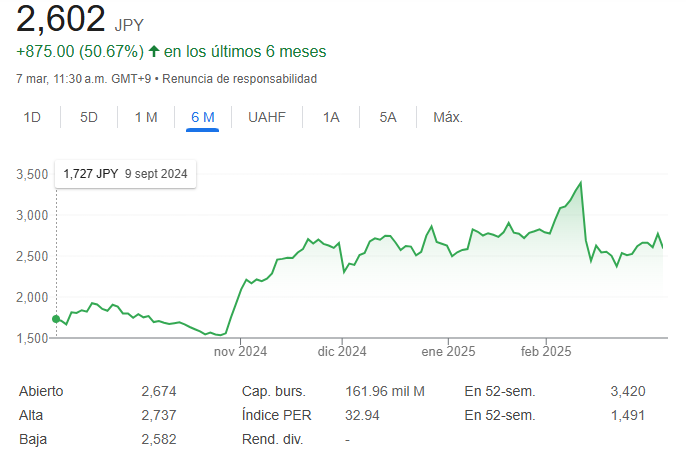Click the Índice PER label
The height and width of the screenshot is (463, 686).
(276, 415)
